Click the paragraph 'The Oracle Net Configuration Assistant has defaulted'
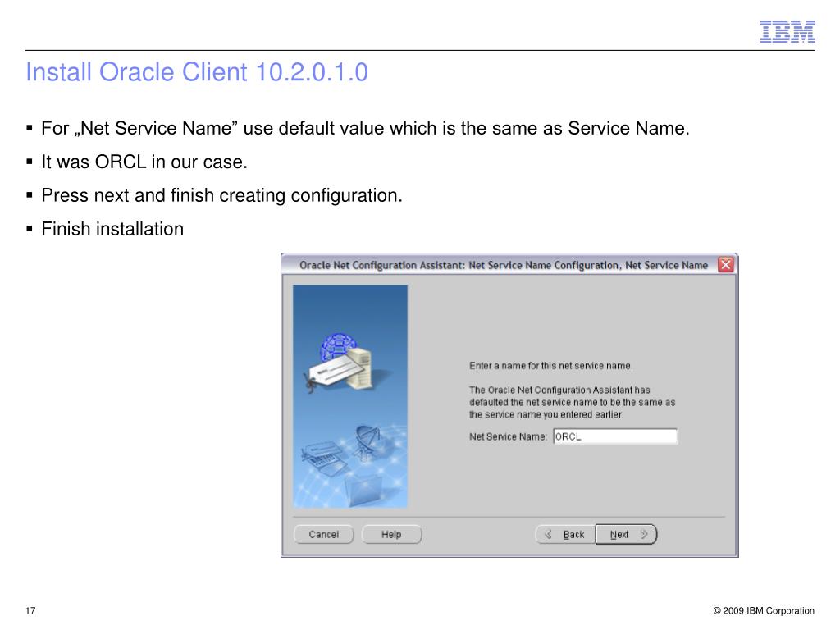840x630 pixels. pyautogui.click(x=572, y=402)
